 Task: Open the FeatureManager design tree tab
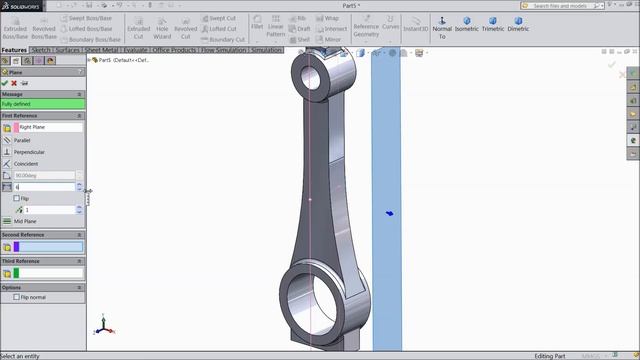pyautogui.click(x=5, y=61)
